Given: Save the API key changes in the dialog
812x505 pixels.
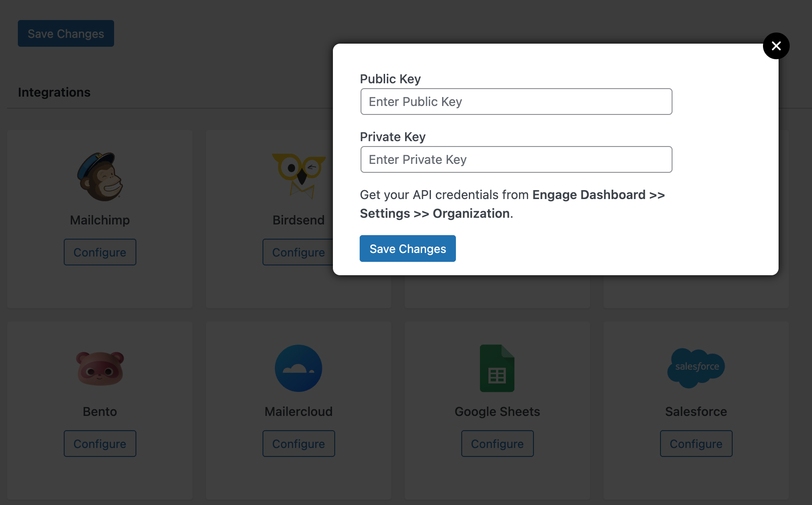Looking at the screenshot, I should pos(407,248).
